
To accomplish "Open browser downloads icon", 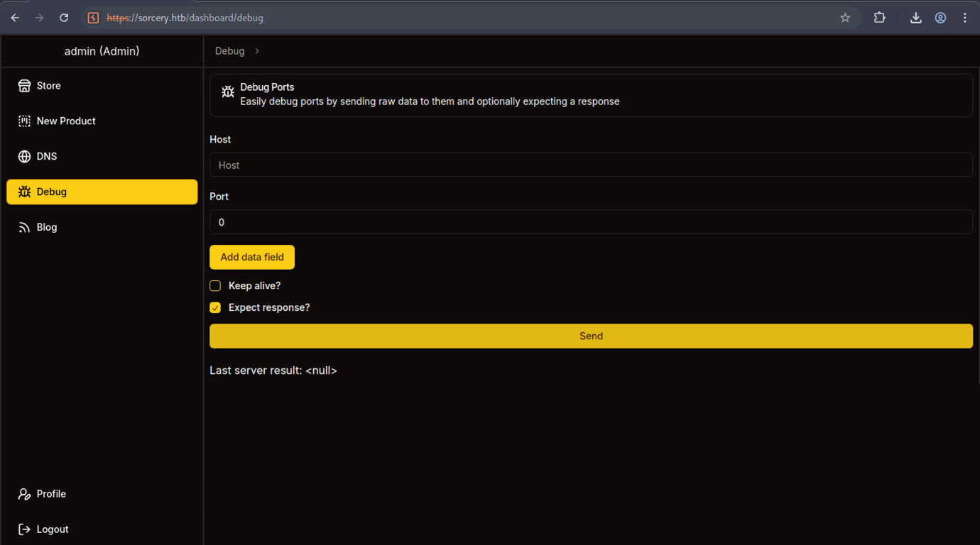I will point(916,18).
